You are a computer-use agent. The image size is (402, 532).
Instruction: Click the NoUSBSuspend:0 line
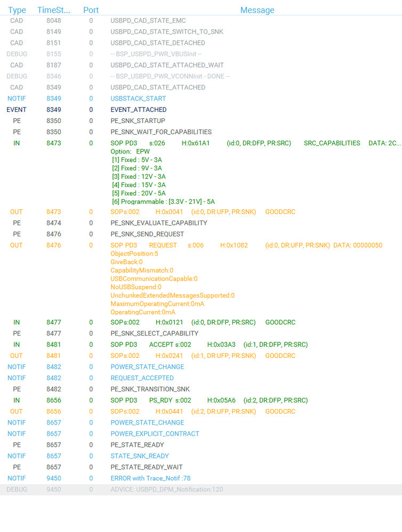(136, 287)
